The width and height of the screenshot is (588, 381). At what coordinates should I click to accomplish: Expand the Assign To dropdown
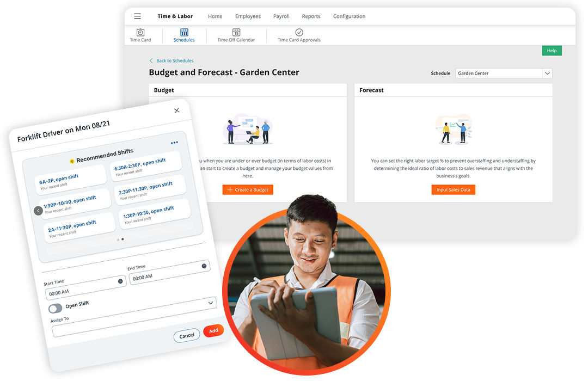pos(211,302)
